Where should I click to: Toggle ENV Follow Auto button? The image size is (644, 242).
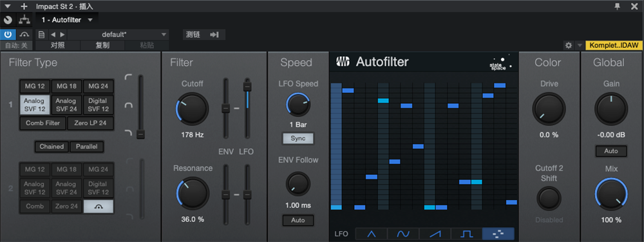[298, 220]
